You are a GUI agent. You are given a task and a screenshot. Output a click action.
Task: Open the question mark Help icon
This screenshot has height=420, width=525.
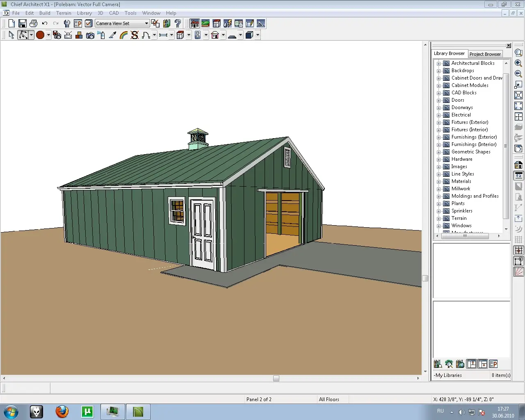pos(178,23)
